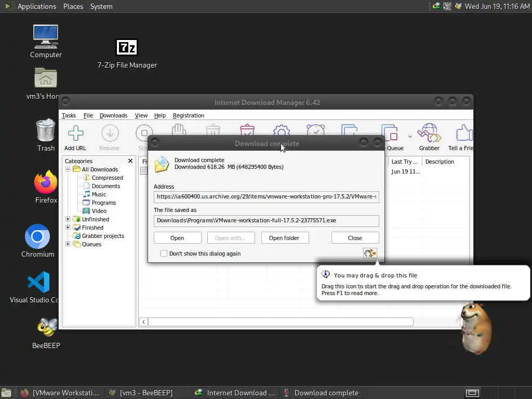Click the Delete trash can toolbar icon
This screenshot has width=532, height=399.
pyautogui.click(x=213, y=130)
